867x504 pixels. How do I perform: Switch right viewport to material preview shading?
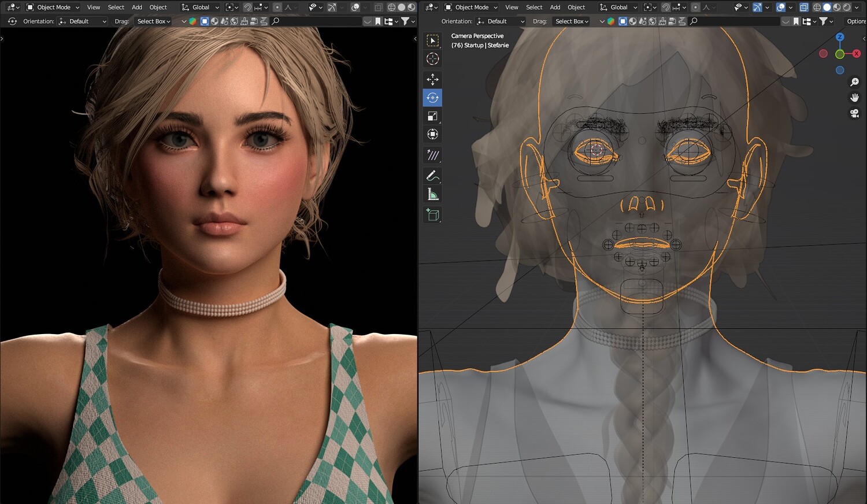pyautogui.click(x=837, y=8)
